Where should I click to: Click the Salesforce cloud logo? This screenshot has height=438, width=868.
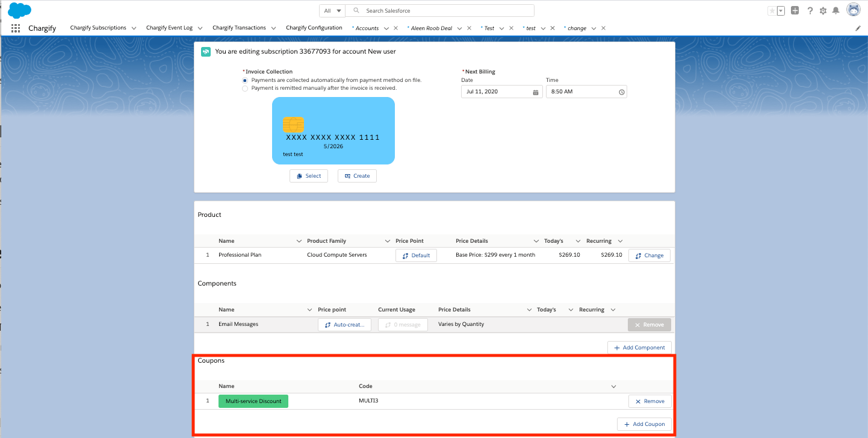[20, 10]
